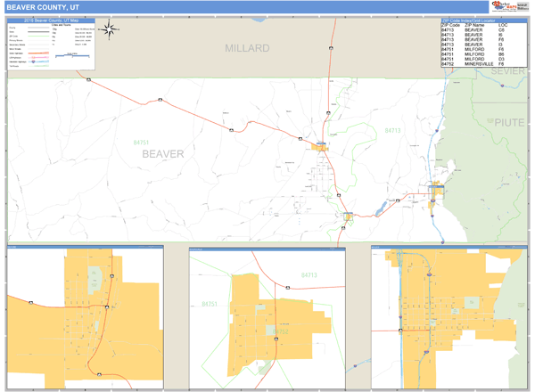Viewport: 535px width, 392px height.
Task: Click the 'BEAVER COUNTY, UT' title text
Action: [x=43, y=7]
